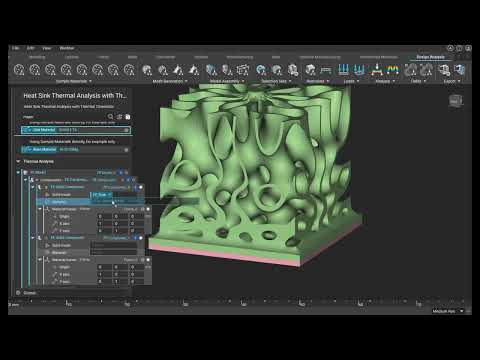Image resolution: width=480 pixels, height=360 pixels.
Task: Click the settings icon next to the panel search
Action: (119, 117)
